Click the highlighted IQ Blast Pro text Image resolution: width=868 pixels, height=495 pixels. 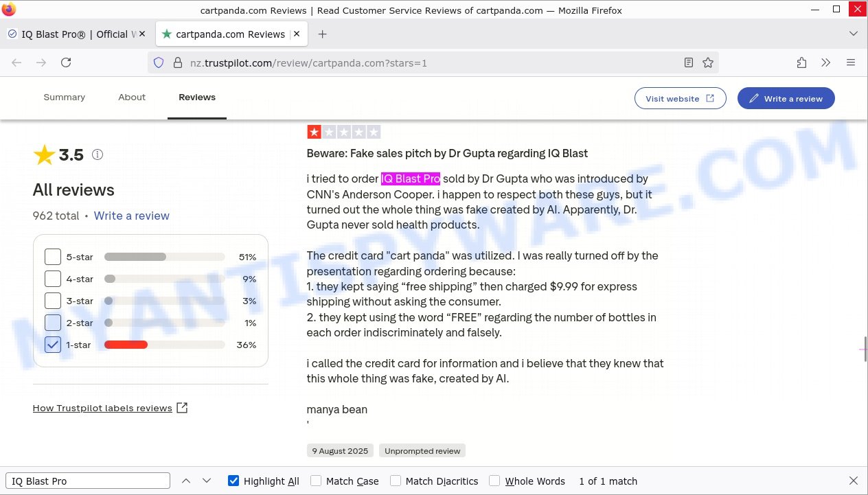(x=411, y=179)
